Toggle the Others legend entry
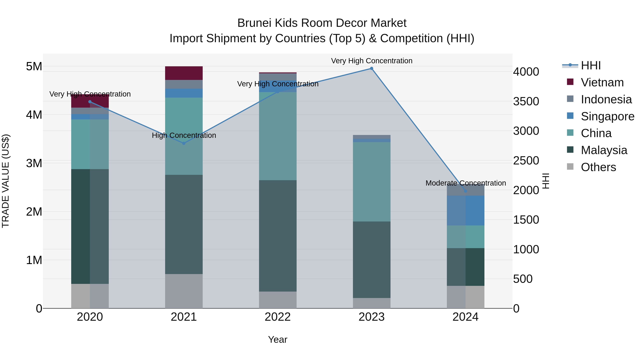 591,167
